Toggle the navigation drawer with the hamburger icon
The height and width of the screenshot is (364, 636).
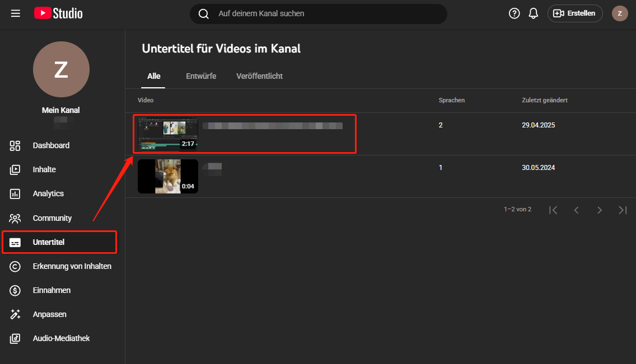click(15, 13)
